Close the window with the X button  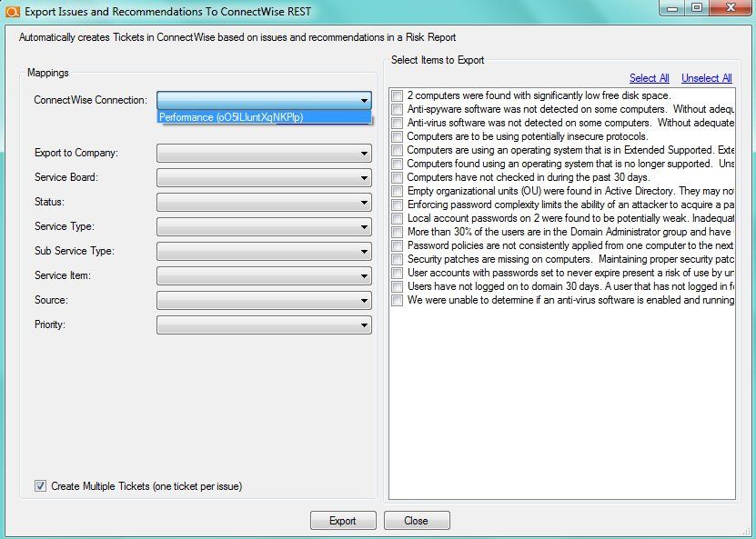(730, 8)
